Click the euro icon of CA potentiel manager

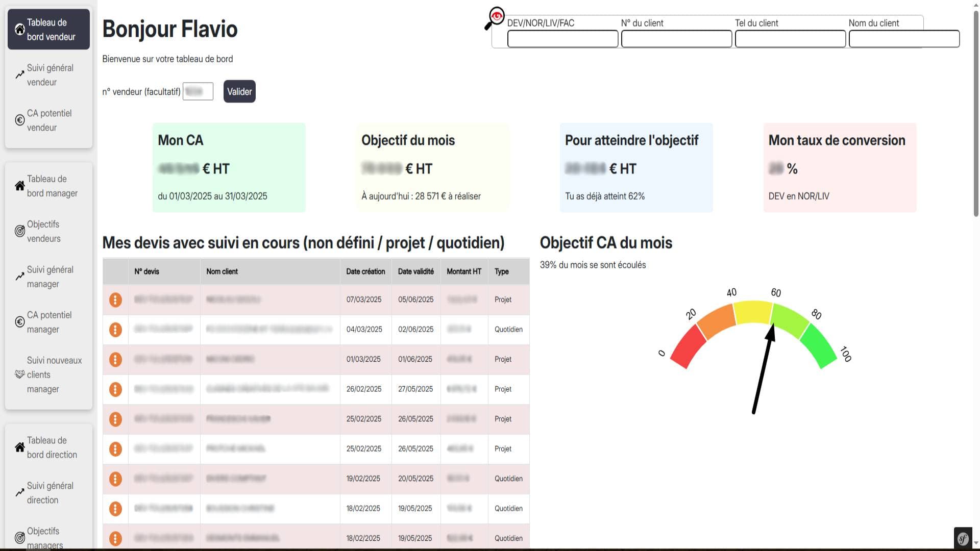click(19, 322)
